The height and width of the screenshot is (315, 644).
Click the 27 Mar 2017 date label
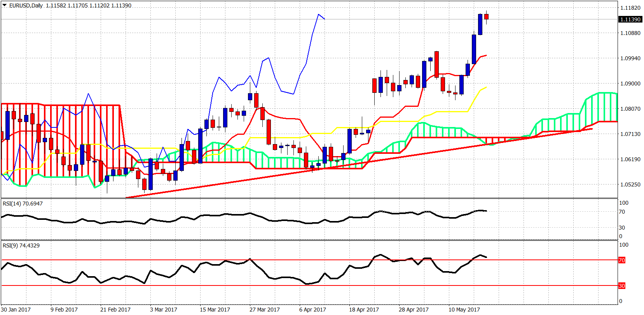(x=265, y=310)
